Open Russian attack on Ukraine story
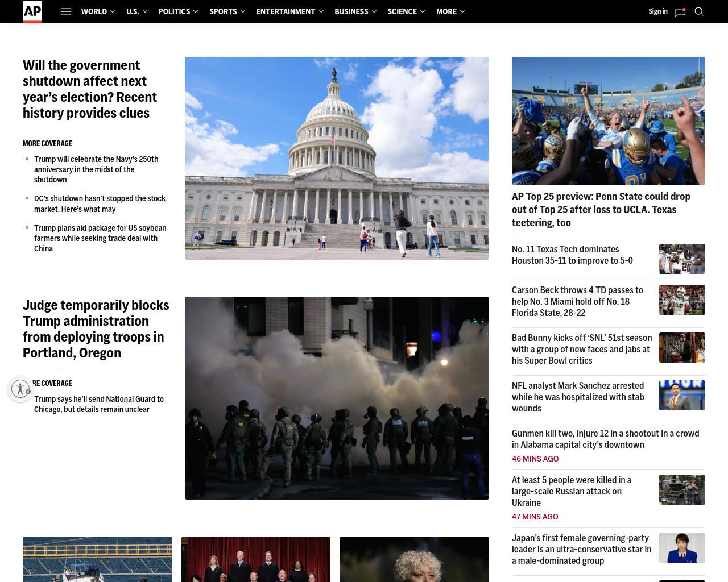Screen dimensions: 728x582 (572, 491)
